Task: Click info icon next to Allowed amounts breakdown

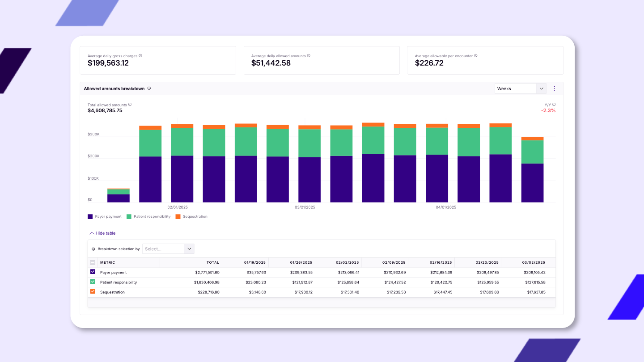Action: (149, 88)
